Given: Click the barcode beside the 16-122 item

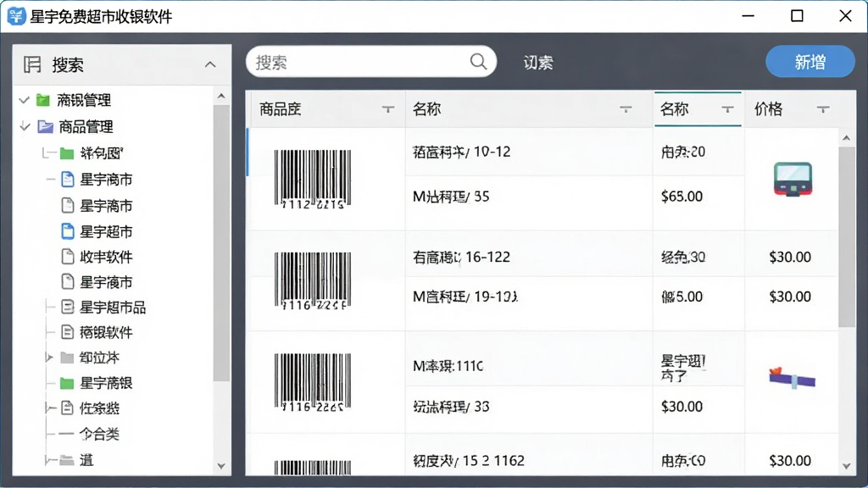Looking at the screenshot, I should point(313,280).
